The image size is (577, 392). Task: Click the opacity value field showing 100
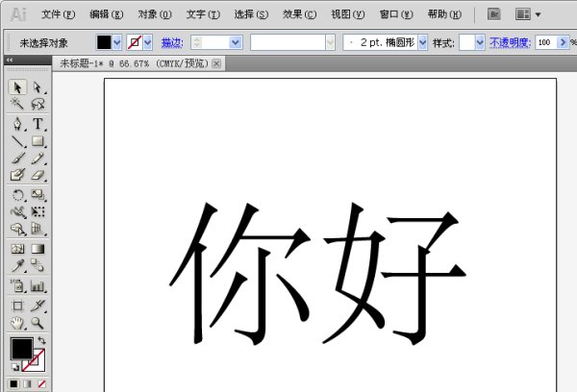[x=546, y=42]
